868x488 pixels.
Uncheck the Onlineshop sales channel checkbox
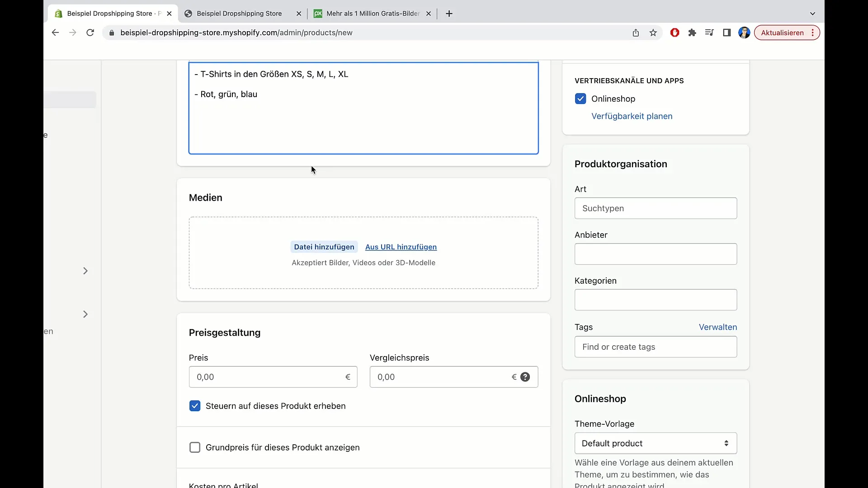580,99
